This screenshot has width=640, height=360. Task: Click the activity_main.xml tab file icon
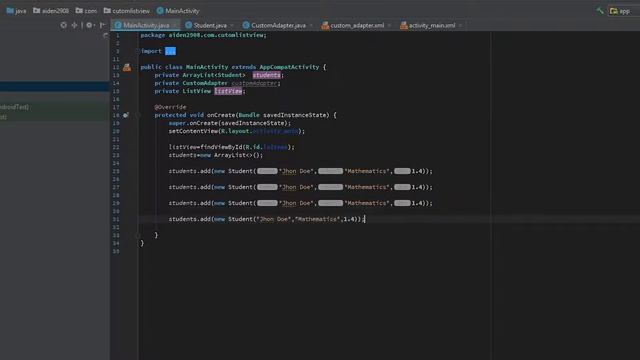tap(404, 25)
